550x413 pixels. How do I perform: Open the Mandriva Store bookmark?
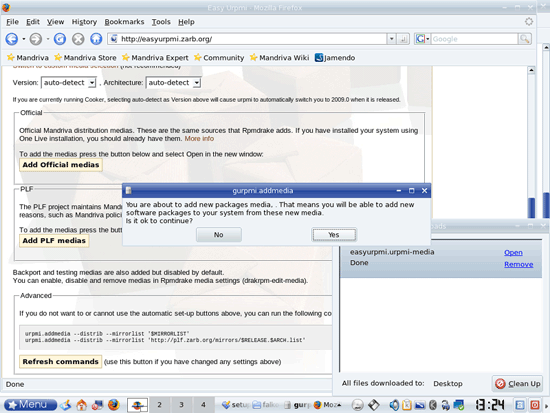coord(85,58)
